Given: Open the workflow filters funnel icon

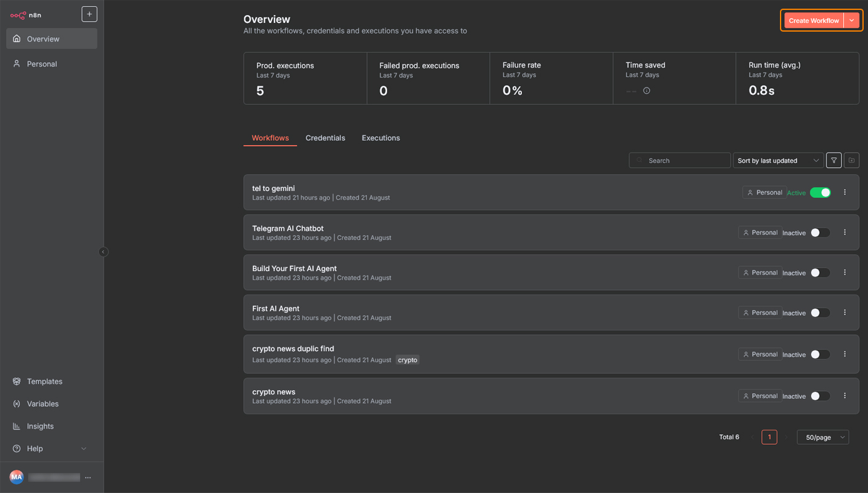Looking at the screenshot, I should point(833,160).
